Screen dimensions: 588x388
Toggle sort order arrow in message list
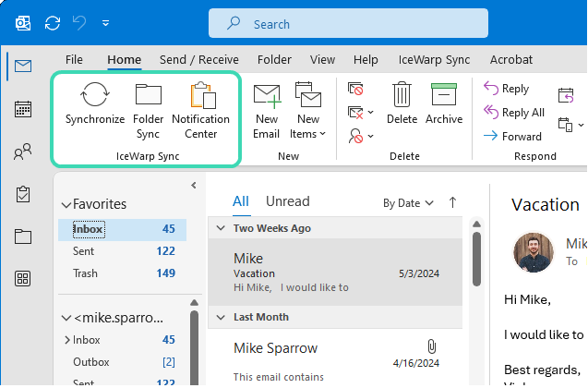click(452, 202)
